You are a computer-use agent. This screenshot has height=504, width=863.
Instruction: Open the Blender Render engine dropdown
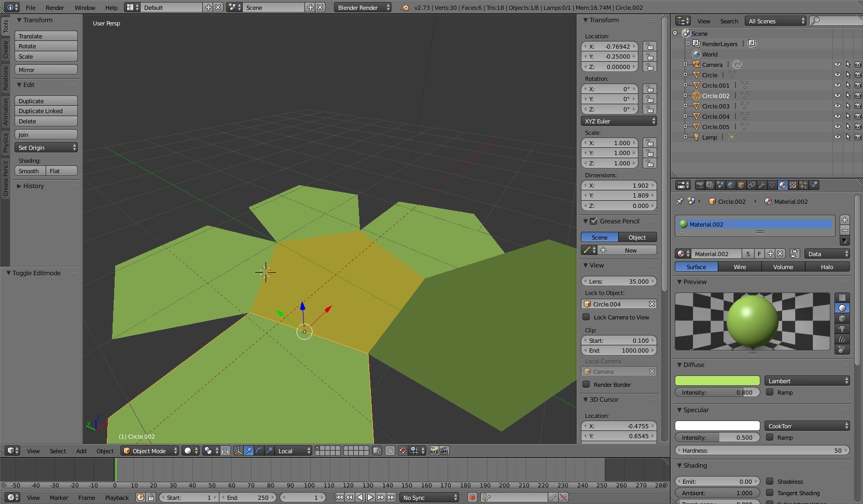click(363, 7)
